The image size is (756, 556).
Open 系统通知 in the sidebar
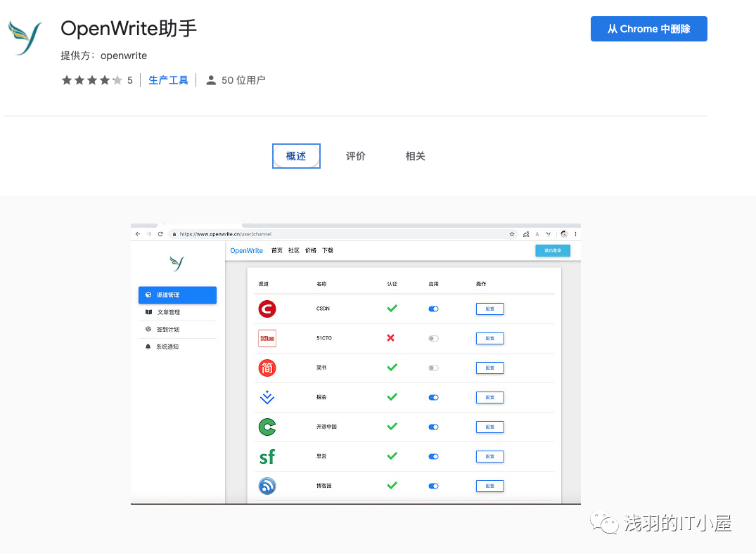pos(177,347)
